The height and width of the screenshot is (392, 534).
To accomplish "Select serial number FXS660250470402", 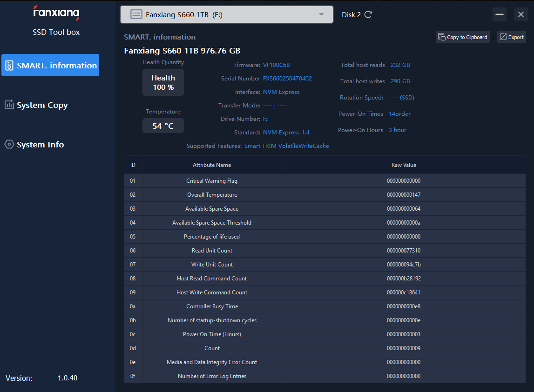I will (x=287, y=78).
